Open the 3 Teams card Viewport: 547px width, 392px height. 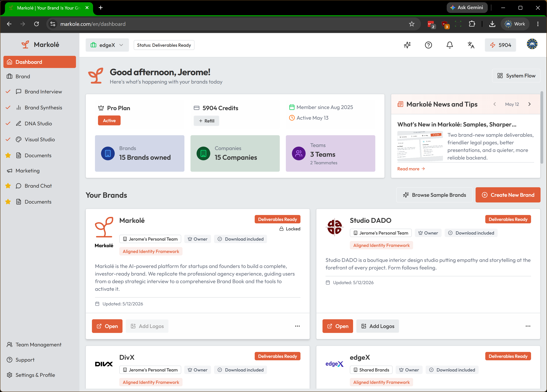click(330, 153)
